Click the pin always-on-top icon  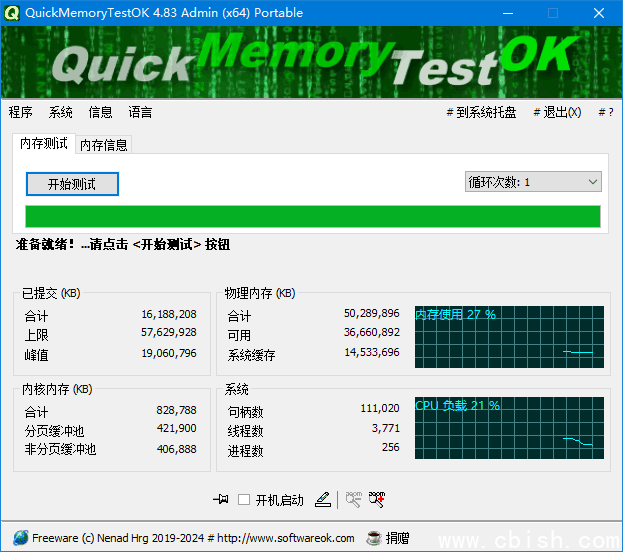[221, 499]
